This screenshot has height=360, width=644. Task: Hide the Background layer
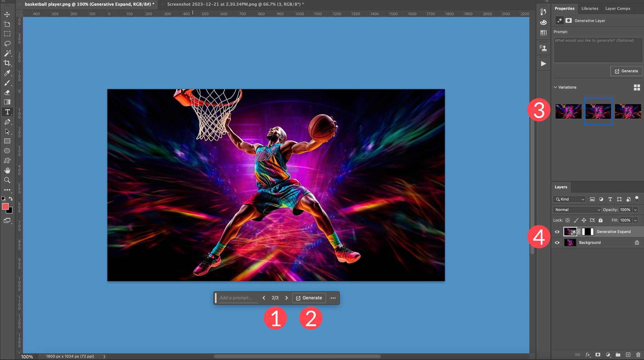point(557,242)
